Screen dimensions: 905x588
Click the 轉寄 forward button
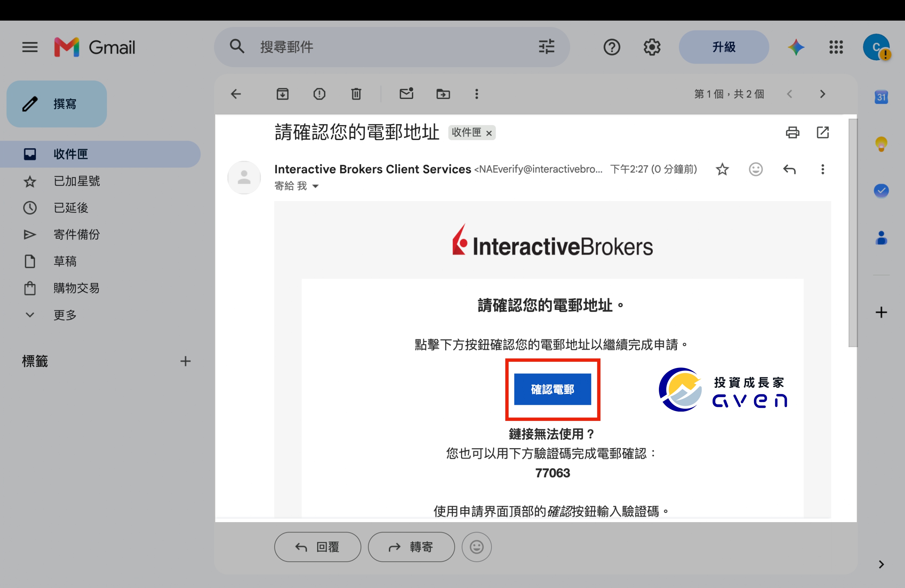click(x=411, y=547)
